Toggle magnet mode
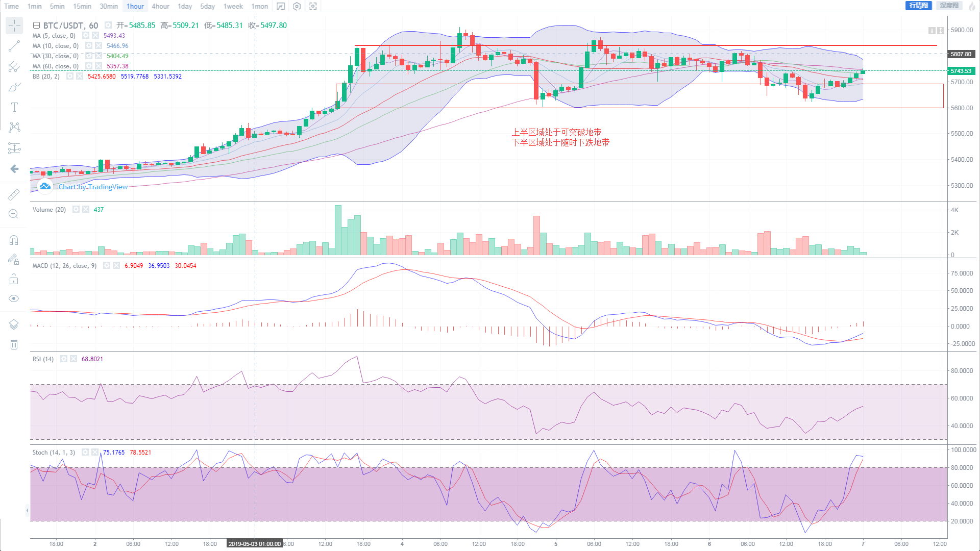 coord(14,240)
